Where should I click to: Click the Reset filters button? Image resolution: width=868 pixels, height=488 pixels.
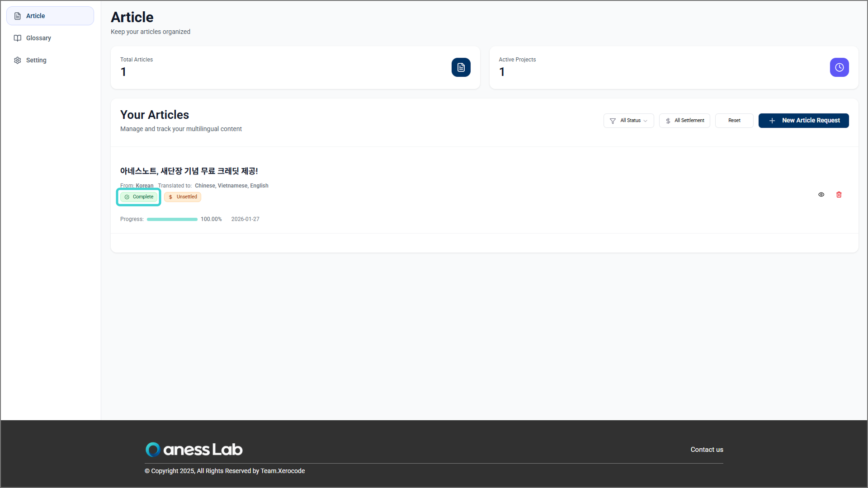(x=734, y=121)
